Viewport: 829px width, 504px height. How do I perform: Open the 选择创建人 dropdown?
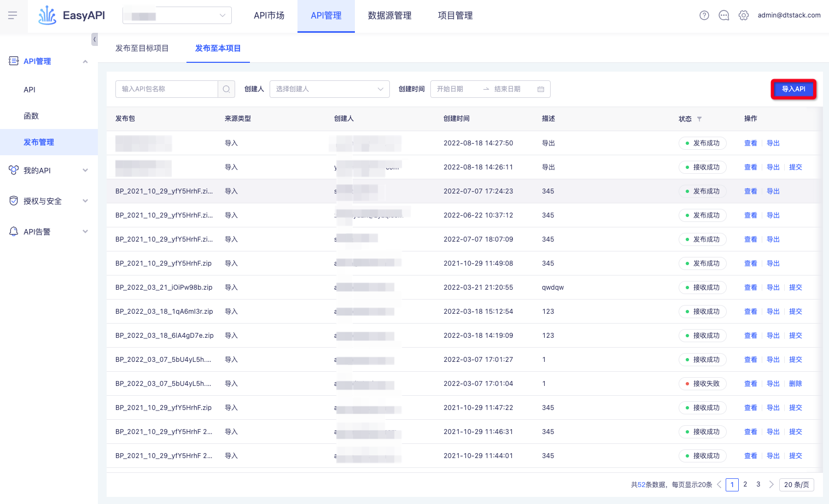point(330,89)
